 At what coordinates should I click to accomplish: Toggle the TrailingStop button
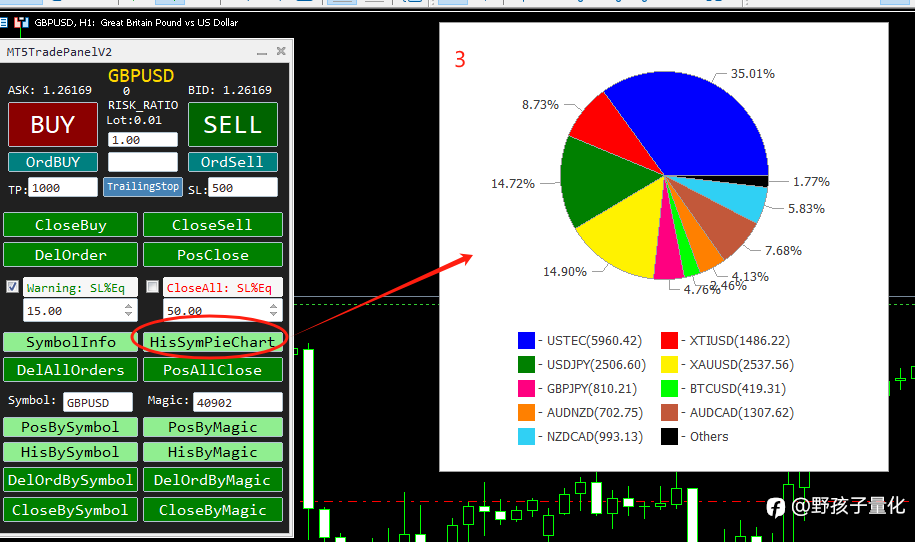pyautogui.click(x=143, y=187)
